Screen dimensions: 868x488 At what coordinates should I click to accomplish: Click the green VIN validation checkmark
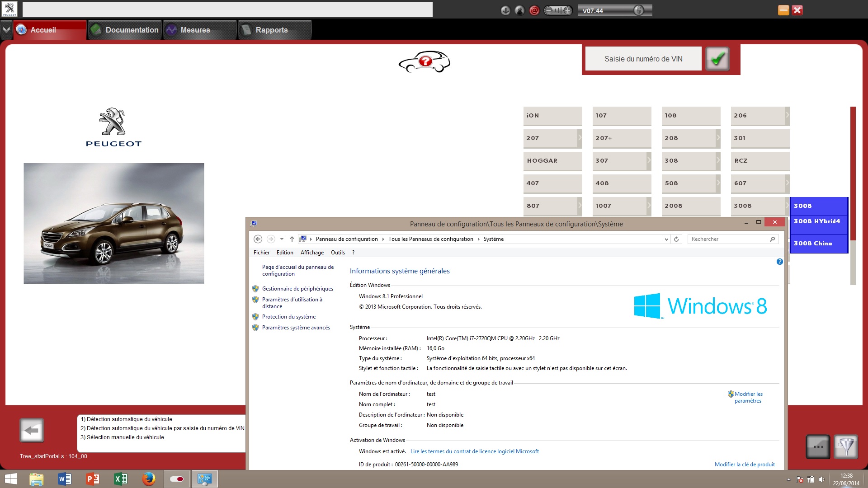click(x=717, y=59)
